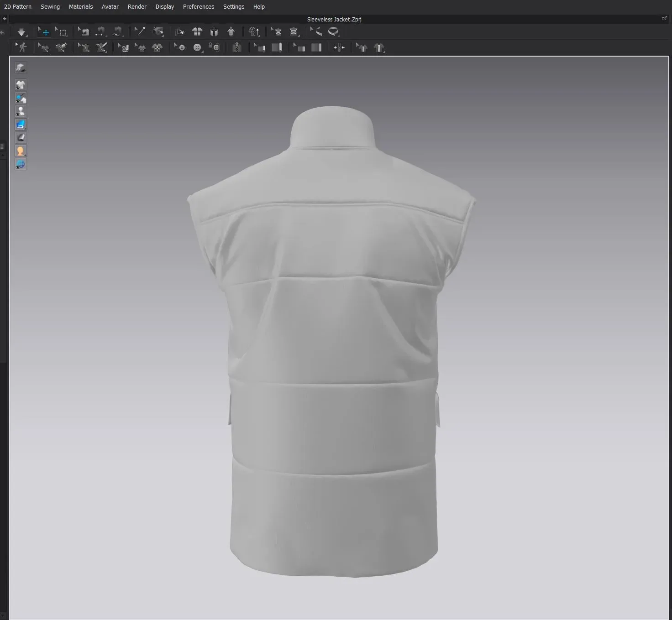This screenshot has width=672, height=620.
Task: Select the Adjust Graphic tool
Action: pyautogui.click(x=141, y=47)
